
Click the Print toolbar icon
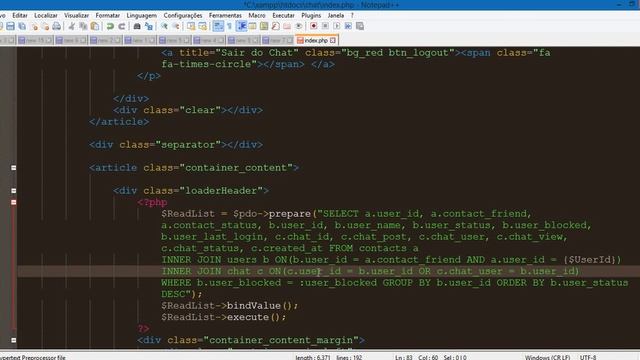(x=56, y=26)
